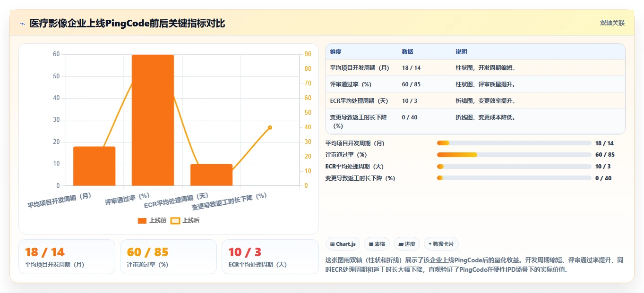Click the 双轴关联 badge in the header
Viewport: 644px width, 293px height.
pyautogui.click(x=612, y=23)
